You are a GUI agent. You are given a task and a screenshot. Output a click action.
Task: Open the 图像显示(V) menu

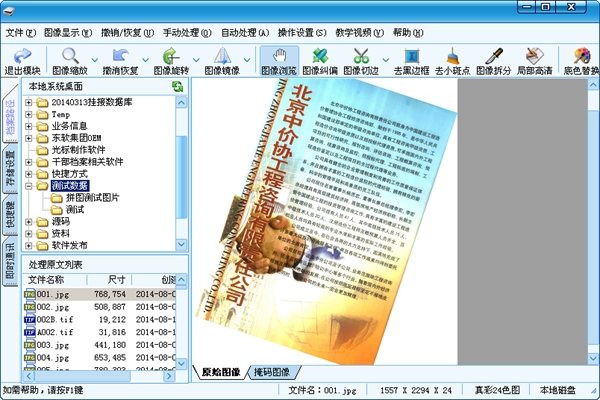[68, 33]
